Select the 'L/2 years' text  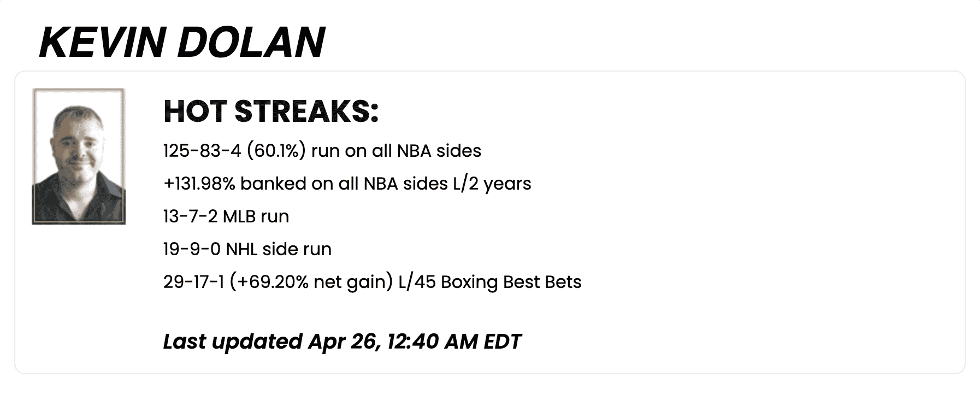(492, 184)
